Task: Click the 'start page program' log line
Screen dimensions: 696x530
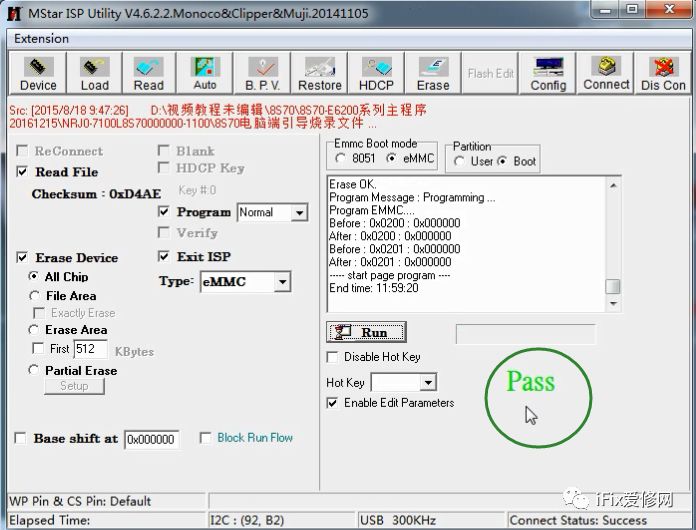Action: pos(390,275)
